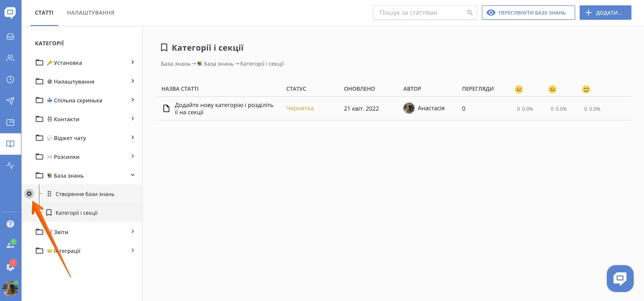Viewport: 644px width, 301px height.
Task: Click Переглянути базу знань button
Action: 528,13
